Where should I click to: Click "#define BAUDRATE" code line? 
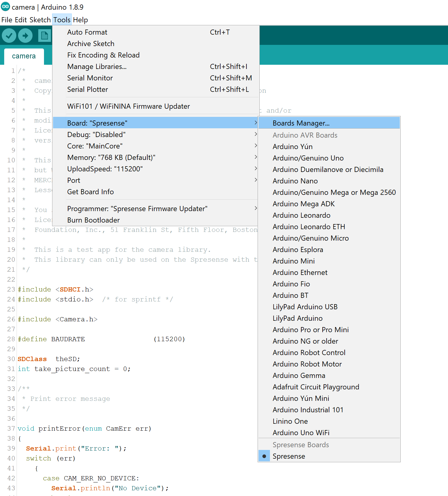tap(101, 339)
